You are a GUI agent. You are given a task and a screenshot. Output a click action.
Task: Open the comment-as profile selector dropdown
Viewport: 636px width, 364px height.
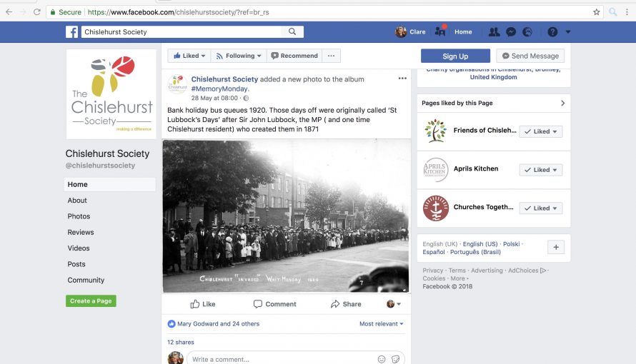point(394,303)
